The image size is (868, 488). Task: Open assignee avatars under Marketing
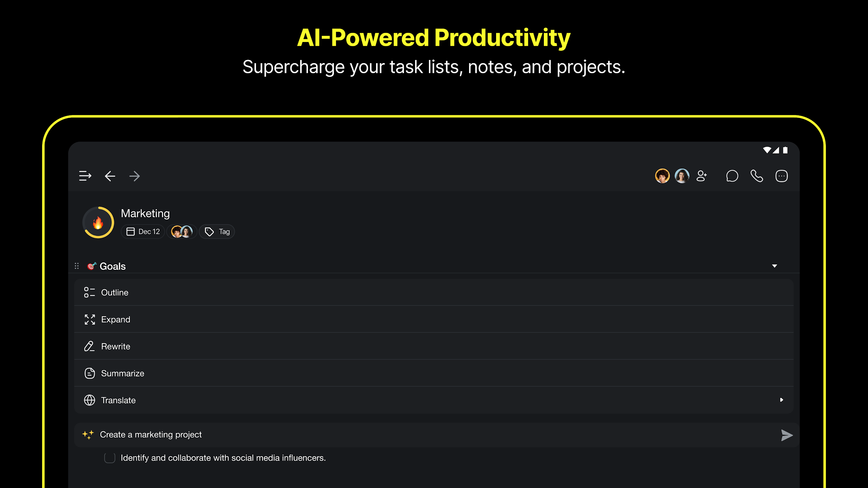coord(182,231)
